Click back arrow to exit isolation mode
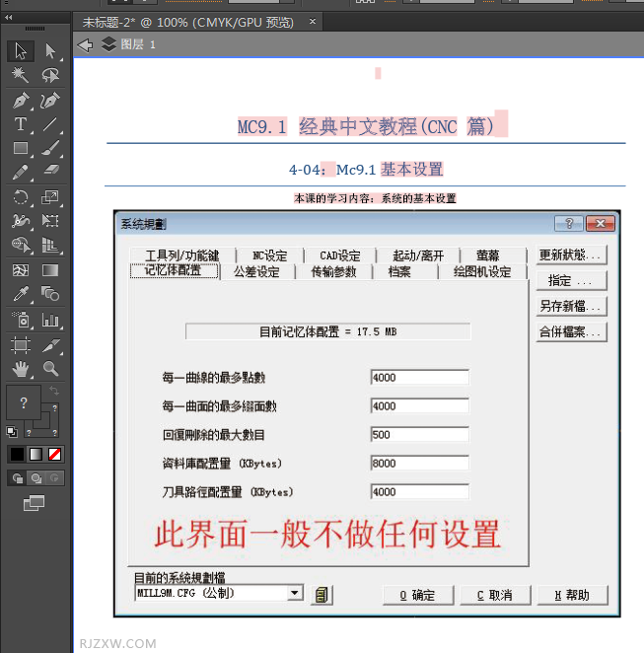Screen dimensions: 644x653 click(86, 45)
